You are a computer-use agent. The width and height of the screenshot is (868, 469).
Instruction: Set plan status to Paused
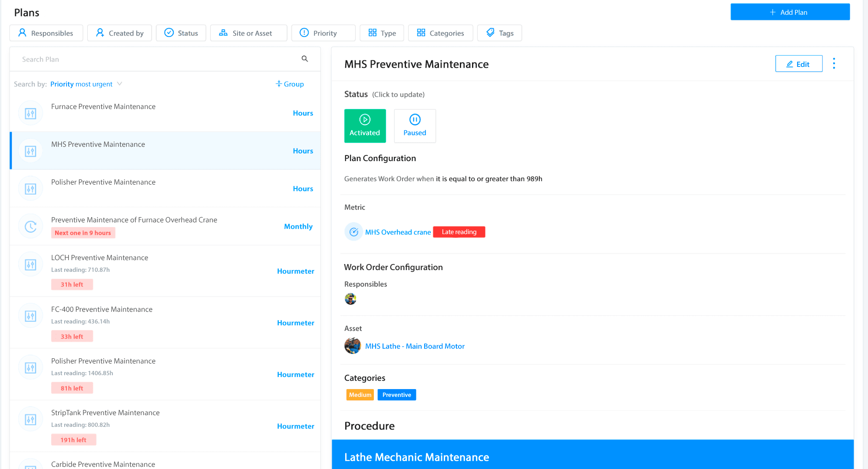415,126
